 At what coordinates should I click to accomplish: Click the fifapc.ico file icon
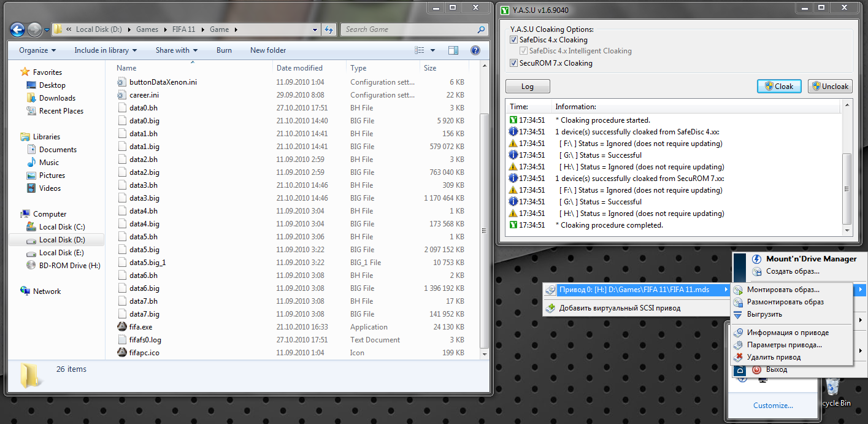121,353
